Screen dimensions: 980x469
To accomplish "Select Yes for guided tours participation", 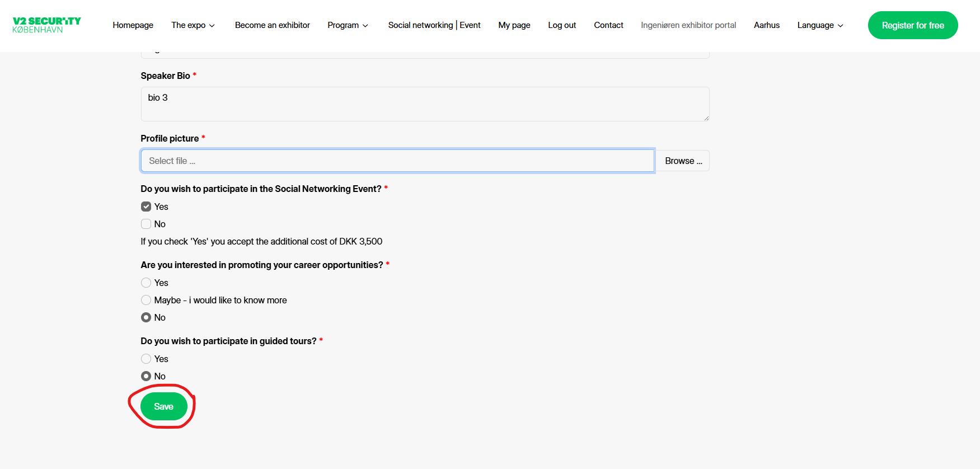I will [x=146, y=359].
